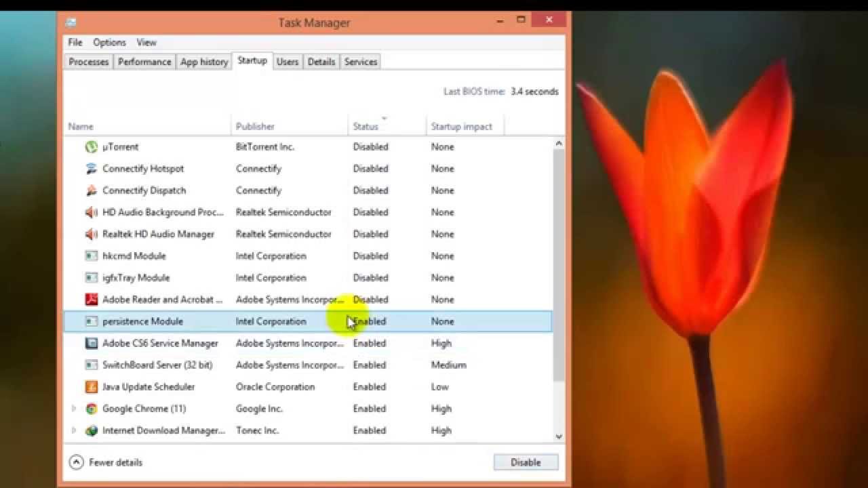Click the Medium startup impact value
This screenshot has height=488, width=868.
click(x=449, y=365)
